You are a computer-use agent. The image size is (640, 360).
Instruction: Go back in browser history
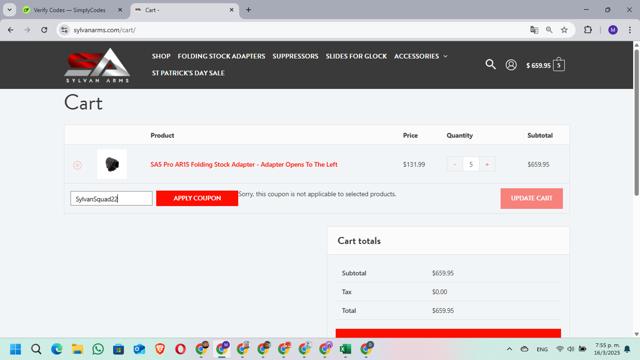pyautogui.click(x=11, y=30)
